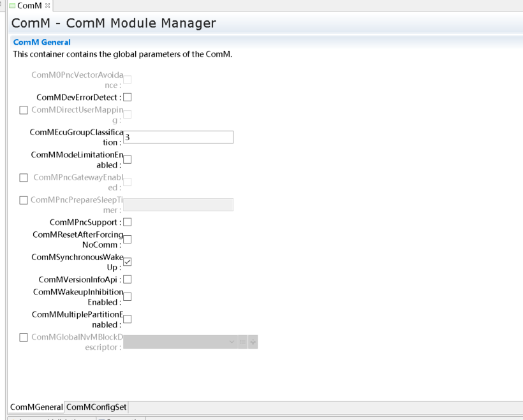Uncheck ComMSynchronousWakeUp
Screen dimensions: 523x420
tap(128, 262)
